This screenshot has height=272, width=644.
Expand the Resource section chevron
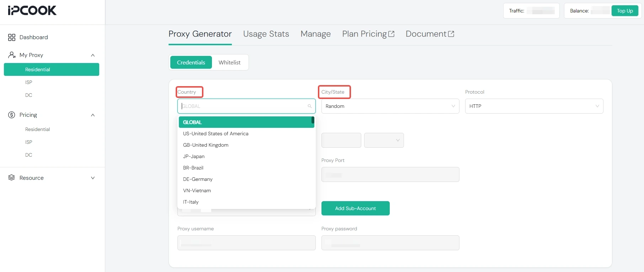pos(93,178)
